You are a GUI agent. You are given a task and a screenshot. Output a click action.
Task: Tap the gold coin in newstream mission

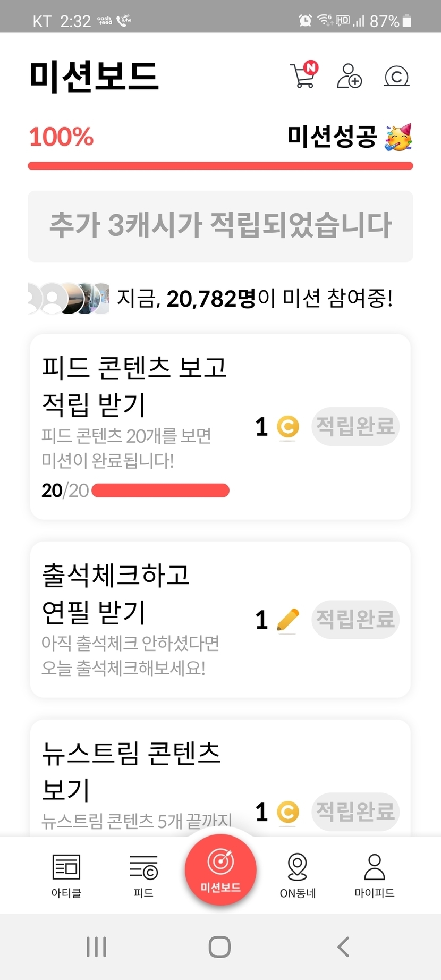[288, 812]
